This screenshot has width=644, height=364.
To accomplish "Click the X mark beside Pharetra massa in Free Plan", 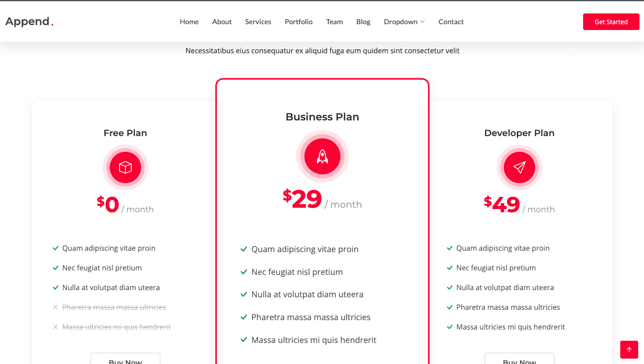I will 56,307.
